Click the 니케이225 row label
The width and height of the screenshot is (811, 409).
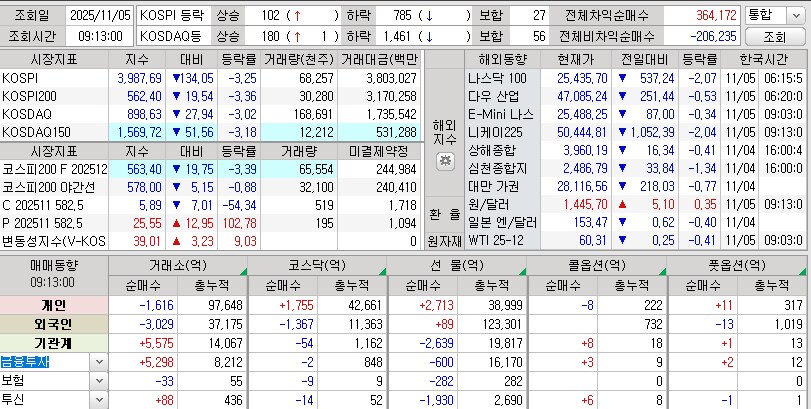point(495,132)
